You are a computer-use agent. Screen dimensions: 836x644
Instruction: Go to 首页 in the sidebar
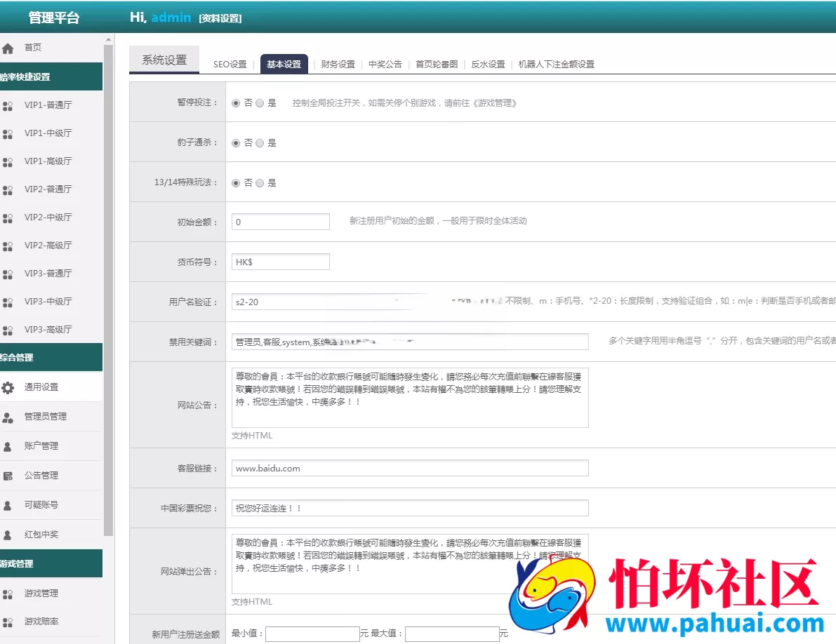point(32,48)
